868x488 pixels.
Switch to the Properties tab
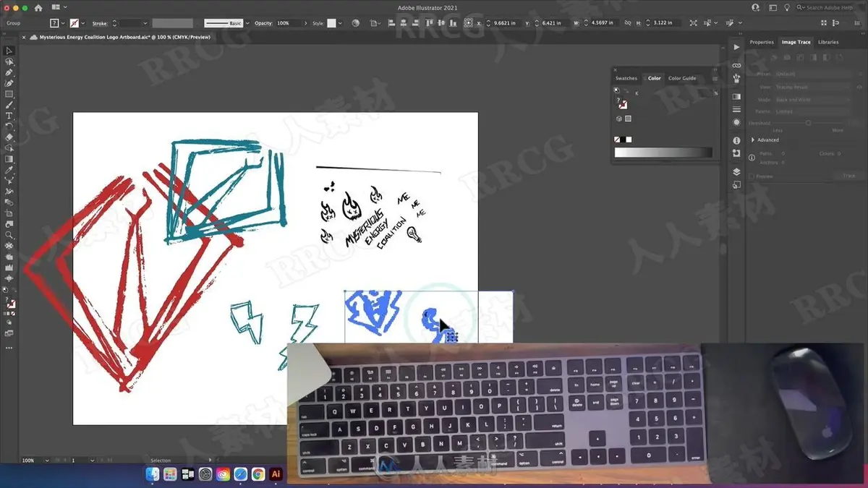(762, 42)
